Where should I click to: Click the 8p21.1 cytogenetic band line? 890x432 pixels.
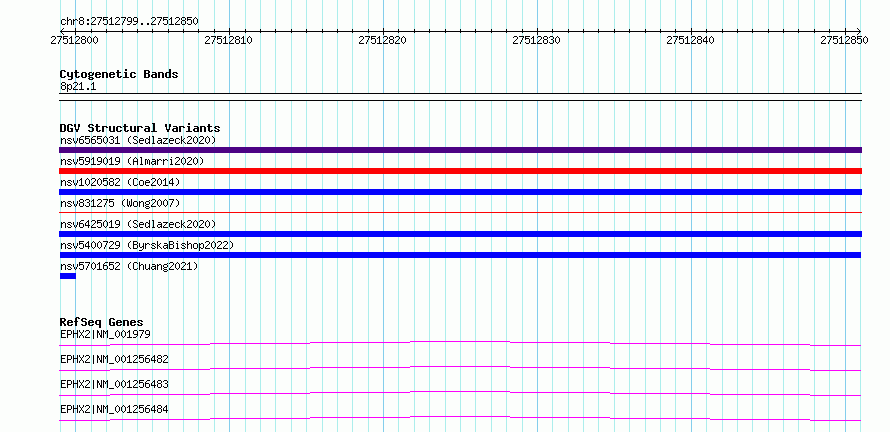[x=460, y=97]
